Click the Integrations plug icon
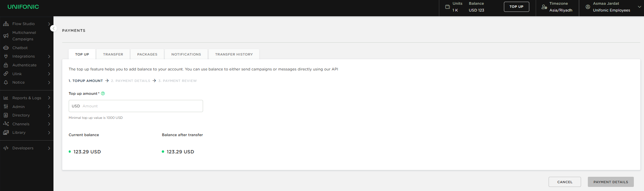This screenshot has height=191, width=644. coord(6,56)
